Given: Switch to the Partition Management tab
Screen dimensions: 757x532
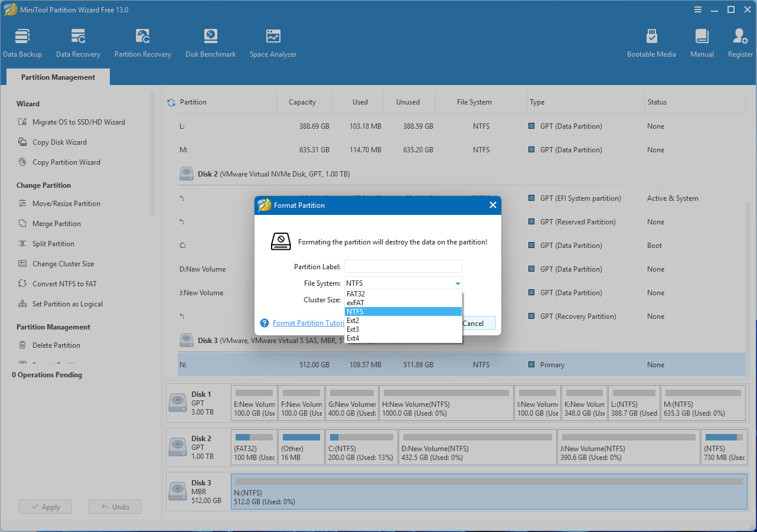Looking at the screenshot, I should click(x=57, y=77).
